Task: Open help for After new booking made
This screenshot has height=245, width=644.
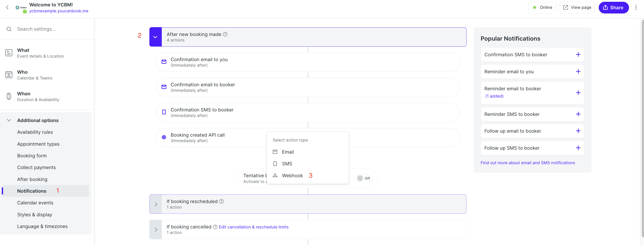Action: pyautogui.click(x=225, y=34)
